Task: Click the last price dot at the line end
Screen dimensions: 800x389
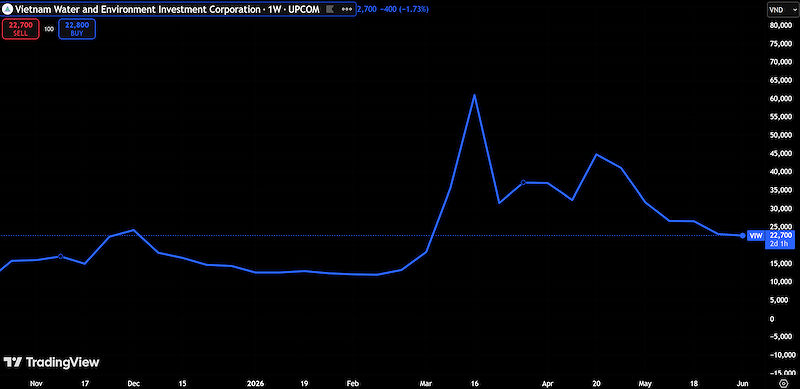Action: (742, 235)
